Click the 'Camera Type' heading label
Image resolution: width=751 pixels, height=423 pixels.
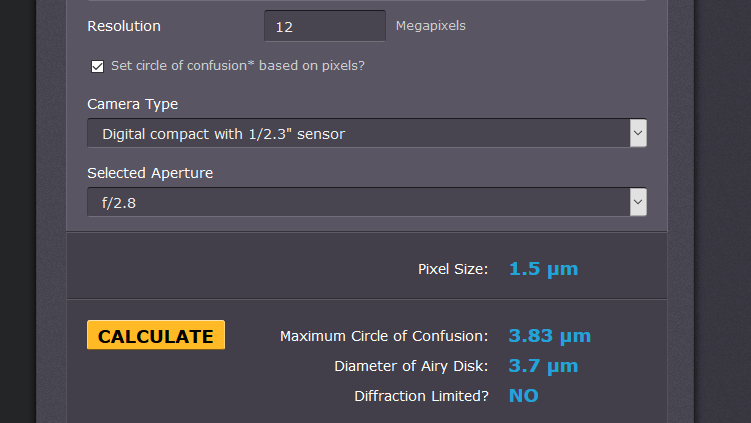(132, 104)
